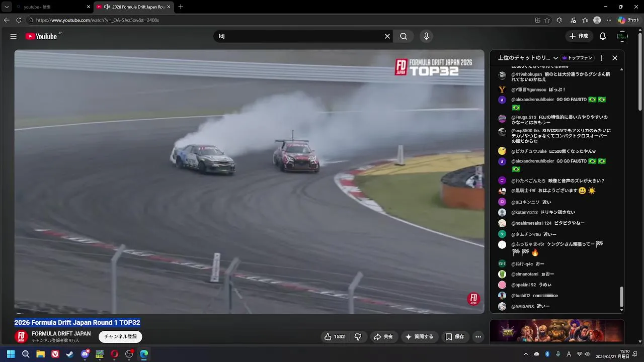Share video with 共有 button
The width and height of the screenshot is (644, 362).
click(x=383, y=337)
